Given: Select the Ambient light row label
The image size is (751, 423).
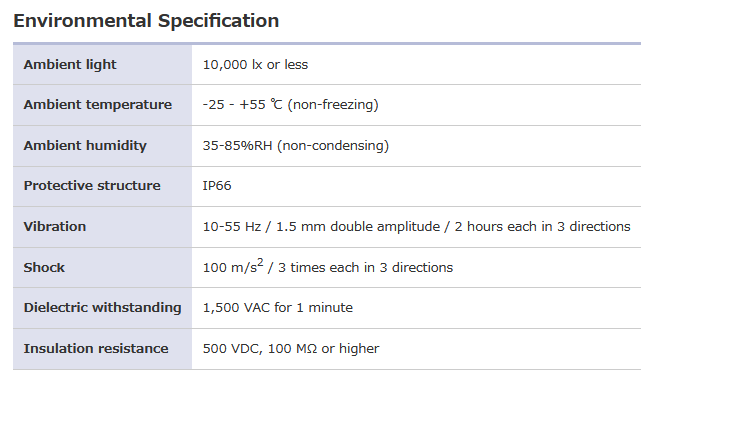Looking at the screenshot, I should click(70, 65).
